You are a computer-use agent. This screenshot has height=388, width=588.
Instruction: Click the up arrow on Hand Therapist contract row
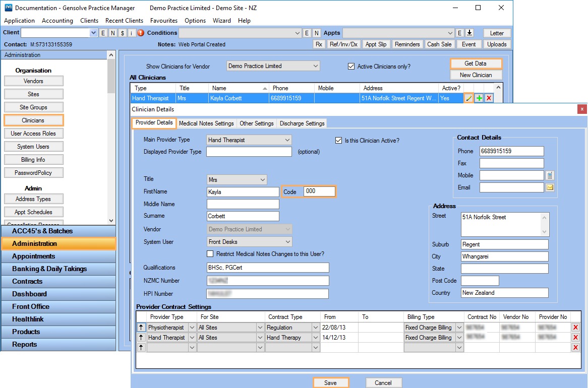(141, 338)
